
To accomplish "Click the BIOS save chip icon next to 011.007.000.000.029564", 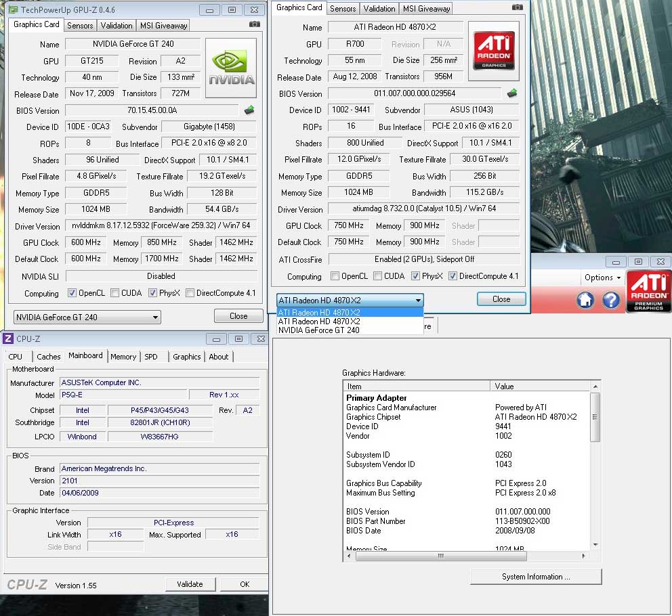I will pyautogui.click(x=511, y=93).
